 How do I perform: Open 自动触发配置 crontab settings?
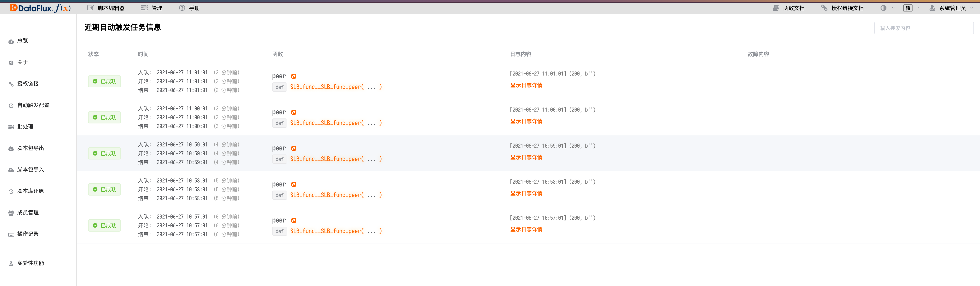click(33, 105)
